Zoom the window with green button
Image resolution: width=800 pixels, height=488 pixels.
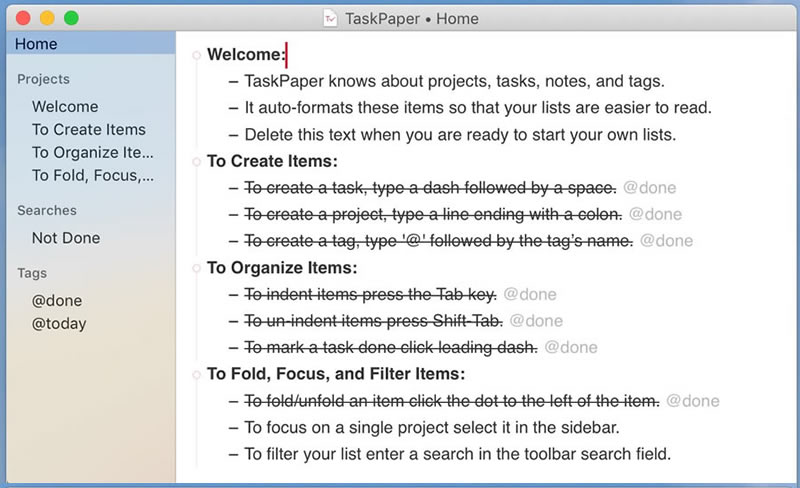tap(71, 18)
